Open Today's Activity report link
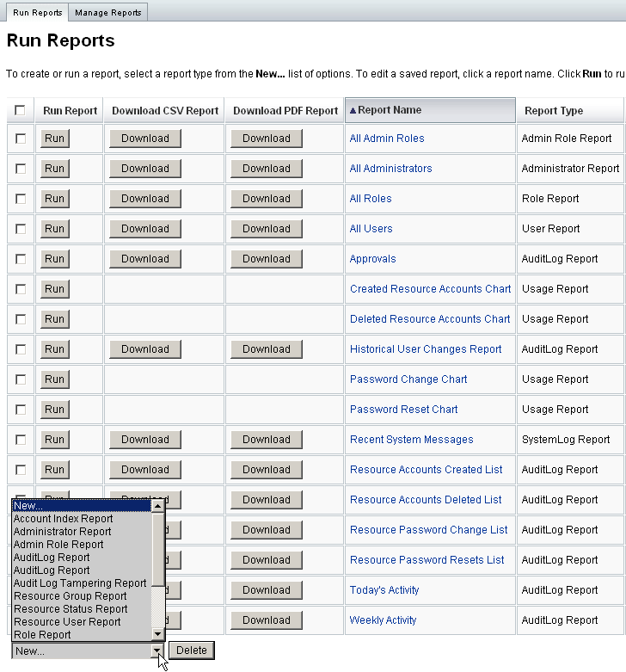The height and width of the screenshot is (672, 626). tap(384, 590)
